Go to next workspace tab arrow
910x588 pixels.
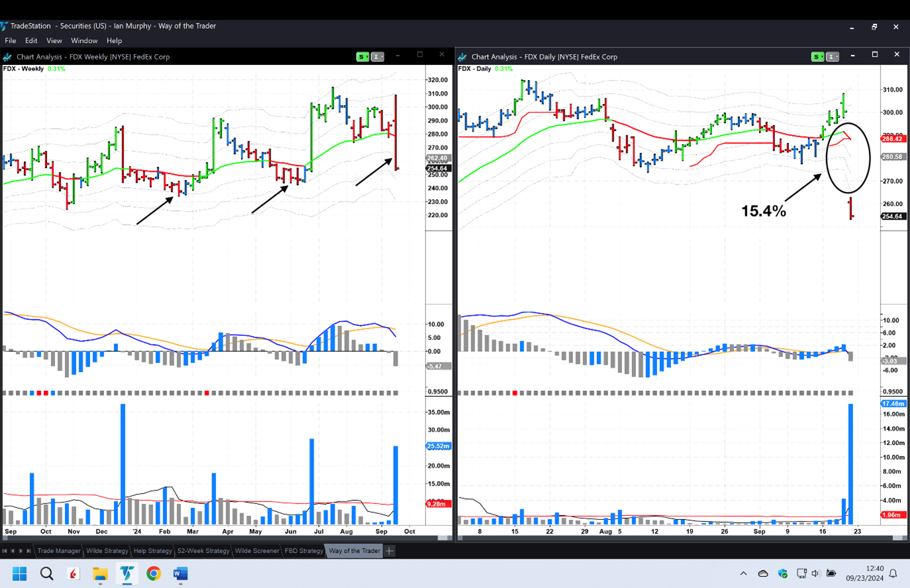(21, 551)
